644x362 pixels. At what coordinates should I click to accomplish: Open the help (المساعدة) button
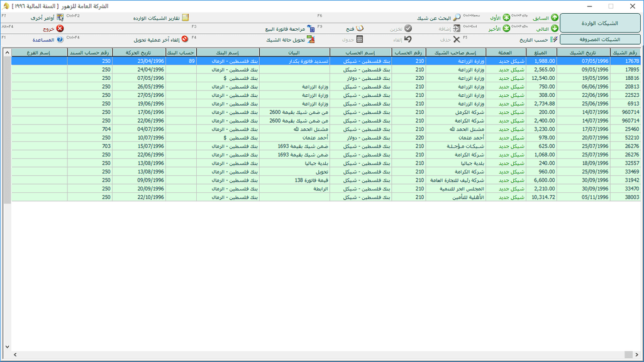[47, 40]
